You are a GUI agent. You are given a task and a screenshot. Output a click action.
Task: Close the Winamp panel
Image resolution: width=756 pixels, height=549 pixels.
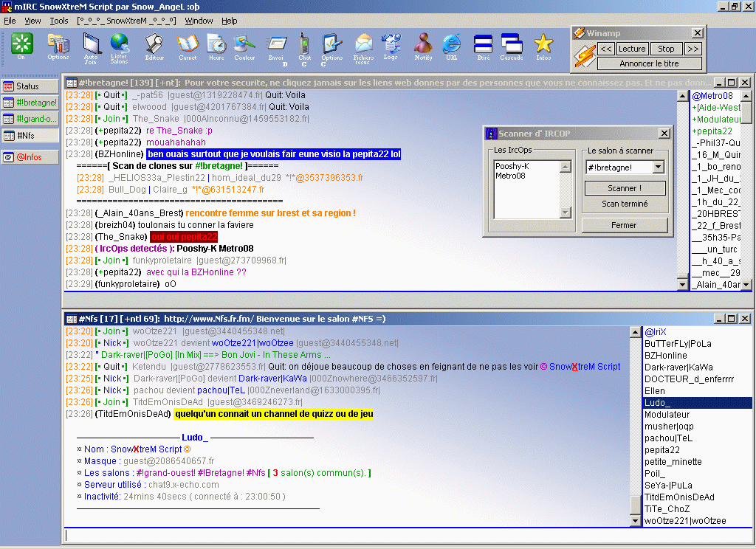(x=697, y=32)
